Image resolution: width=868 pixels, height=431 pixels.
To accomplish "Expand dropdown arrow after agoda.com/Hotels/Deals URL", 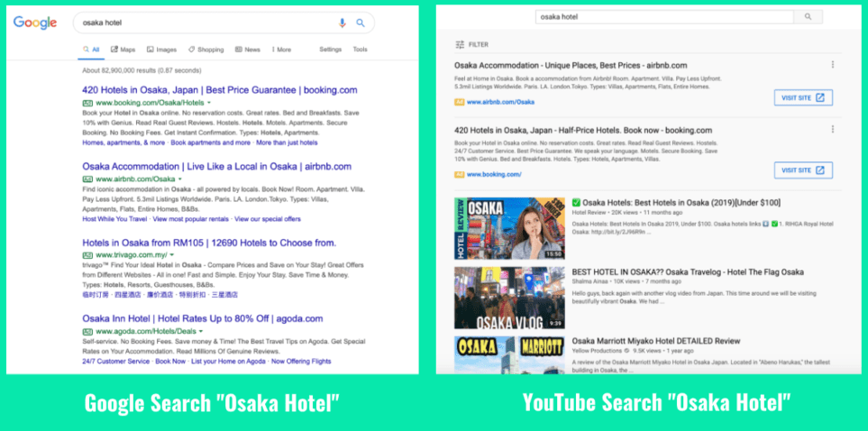I will [x=201, y=331].
